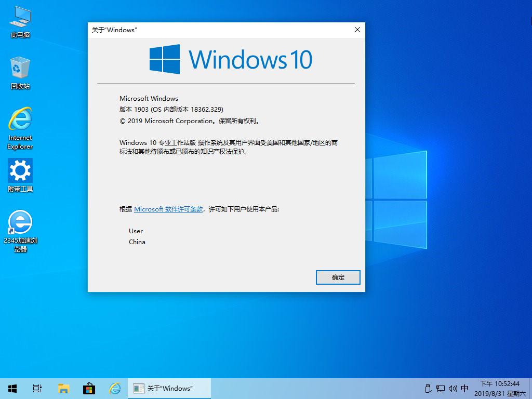Click the Windows 10 logo in the dialog
This screenshot has height=399, width=532.
231,59
